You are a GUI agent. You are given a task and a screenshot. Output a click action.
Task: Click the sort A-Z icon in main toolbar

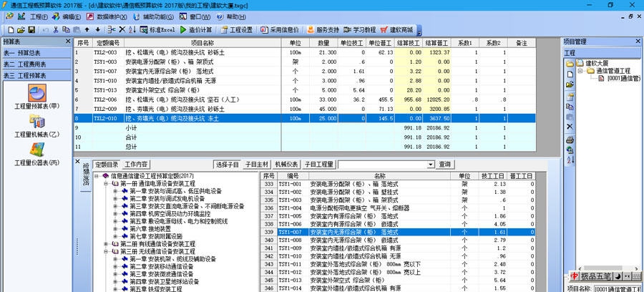tap(132, 29)
